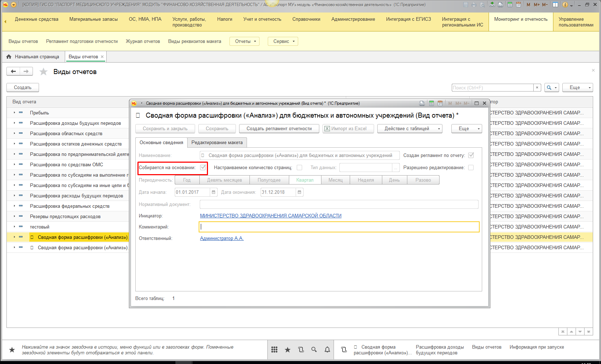Expand the Прибыль tree row

tap(14, 113)
